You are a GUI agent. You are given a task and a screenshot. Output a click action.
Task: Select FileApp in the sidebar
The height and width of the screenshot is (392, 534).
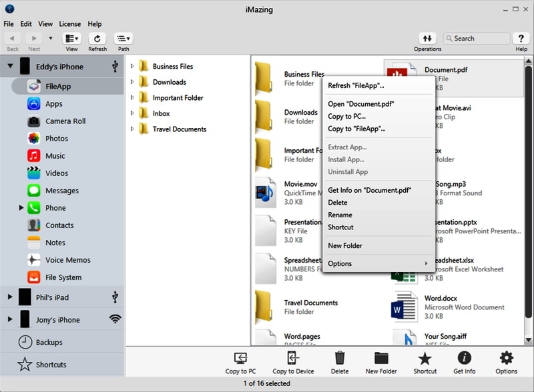[67, 87]
